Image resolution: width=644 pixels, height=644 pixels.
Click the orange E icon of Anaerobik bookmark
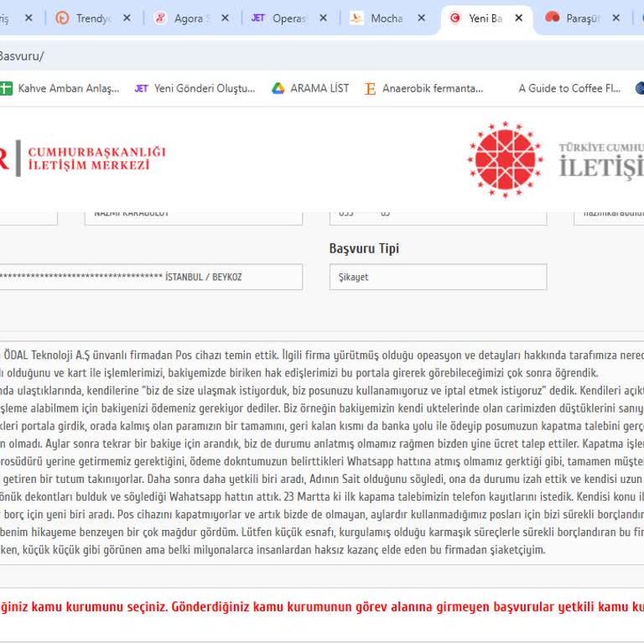(x=370, y=88)
